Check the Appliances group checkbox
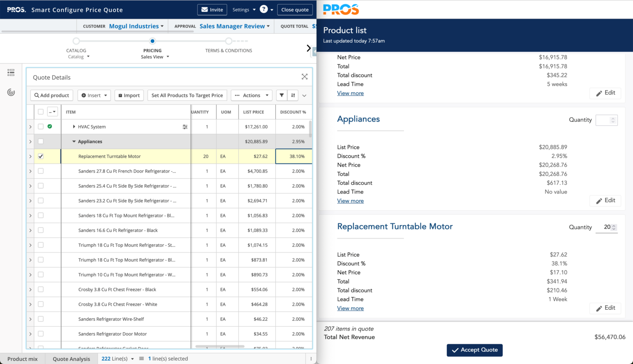This screenshot has width=633, height=364. coord(40,141)
